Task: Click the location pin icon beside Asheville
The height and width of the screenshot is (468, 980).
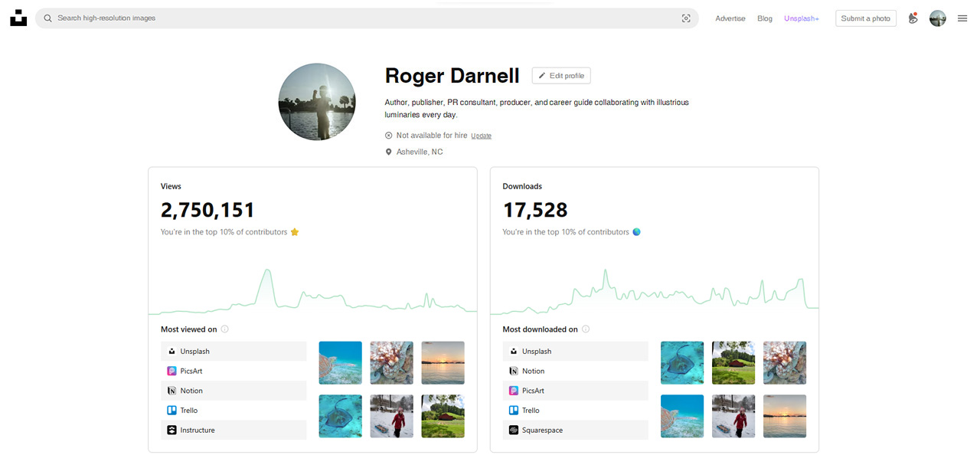Action: pyautogui.click(x=388, y=152)
